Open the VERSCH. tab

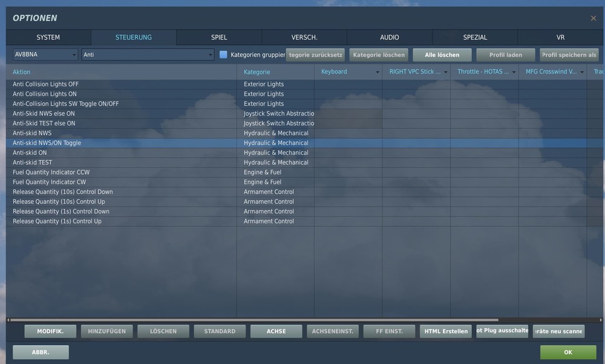(304, 37)
